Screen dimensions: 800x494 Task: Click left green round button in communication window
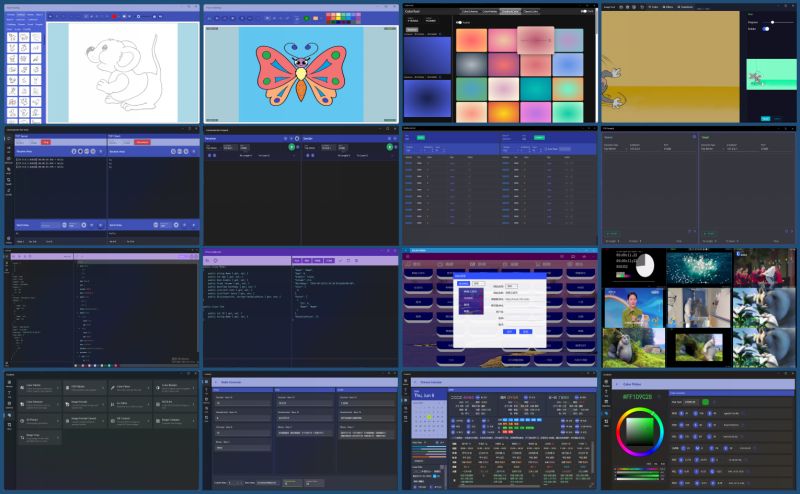[x=292, y=147]
